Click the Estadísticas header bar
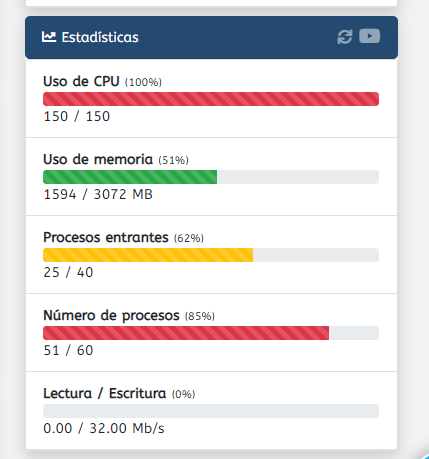The width and height of the screenshot is (429, 459). click(x=211, y=37)
